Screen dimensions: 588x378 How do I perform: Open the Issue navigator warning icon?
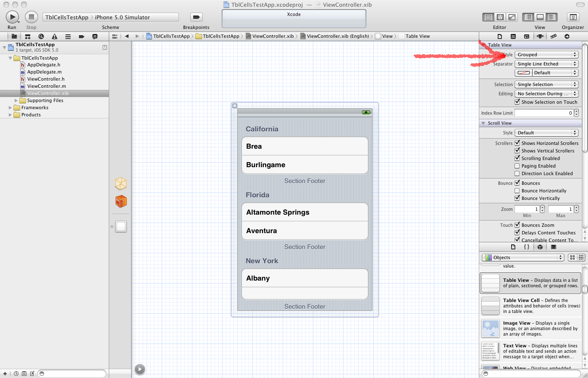55,36
